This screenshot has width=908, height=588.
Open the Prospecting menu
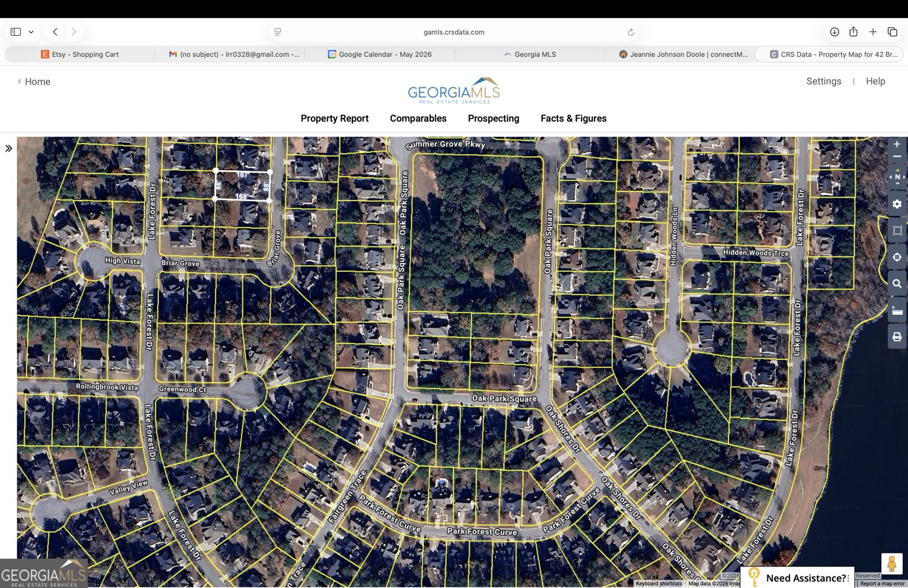[493, 118]
